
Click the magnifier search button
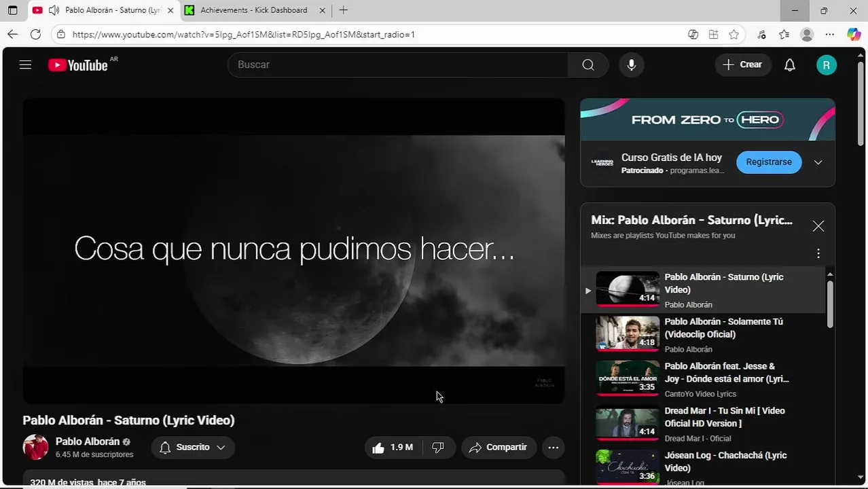588,65
